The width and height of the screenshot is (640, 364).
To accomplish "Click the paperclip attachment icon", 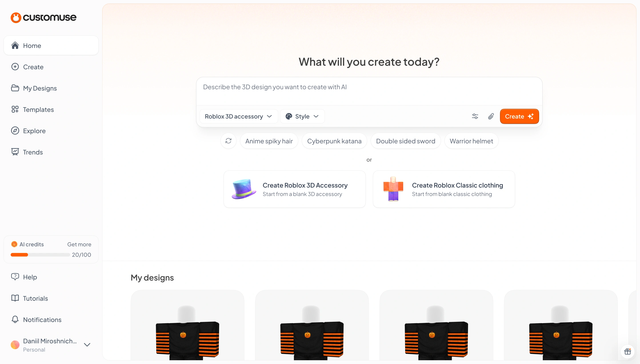I will point(491,116).
